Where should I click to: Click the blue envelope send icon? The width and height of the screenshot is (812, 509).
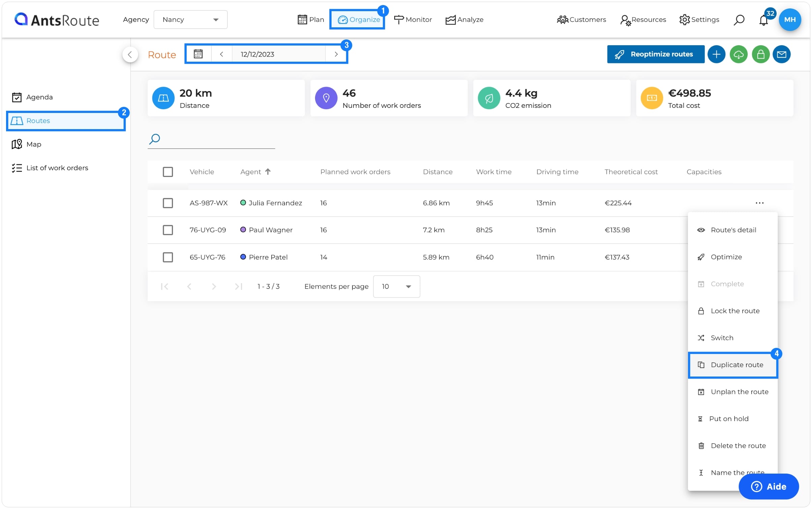[782, 54]
